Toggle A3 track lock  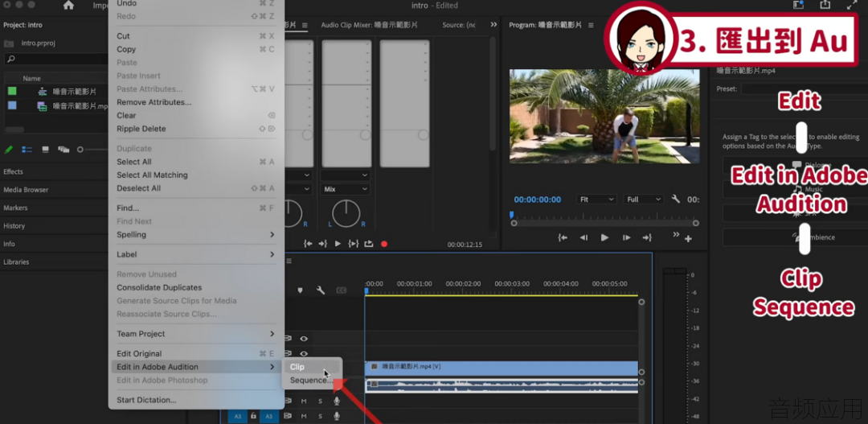click(253, 416)
